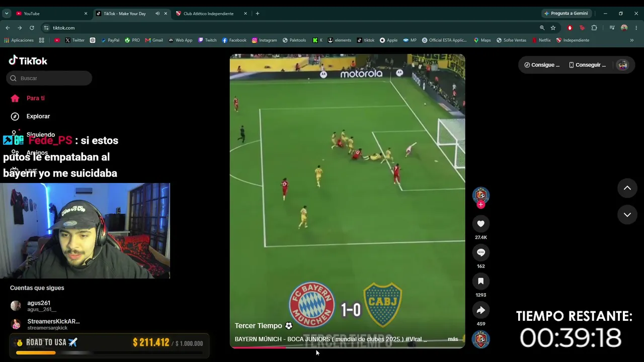Viewport: 644px width, 362px height.
Task: Share the video using the arrow icon
Action: coord(480,310)
